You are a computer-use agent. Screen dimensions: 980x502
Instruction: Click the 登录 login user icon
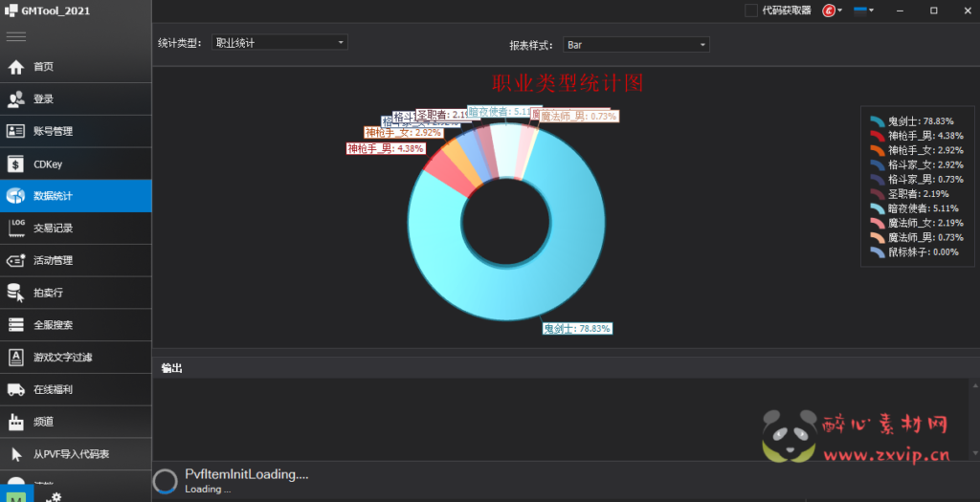tap(15, 99)
